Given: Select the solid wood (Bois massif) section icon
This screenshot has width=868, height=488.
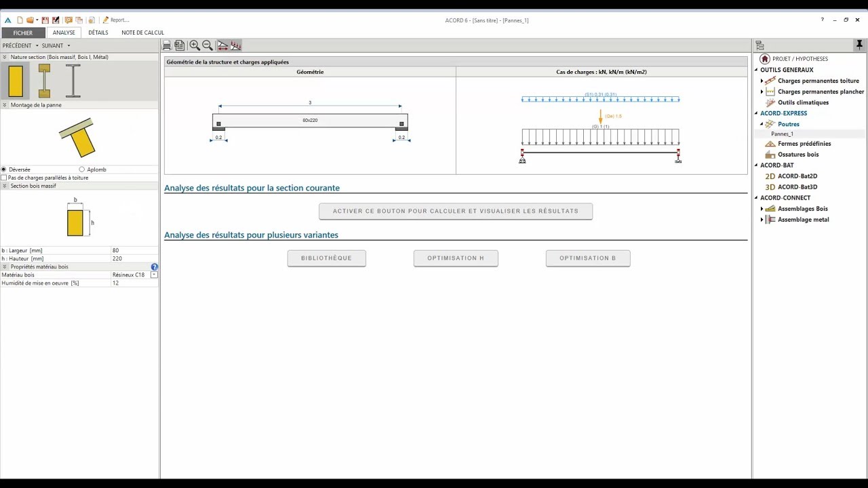Looking at the screenshot, I should click(16, 81).
